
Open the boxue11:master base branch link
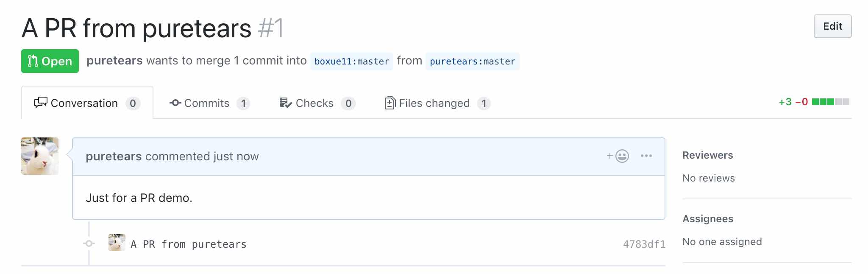(x=352, y=62)
